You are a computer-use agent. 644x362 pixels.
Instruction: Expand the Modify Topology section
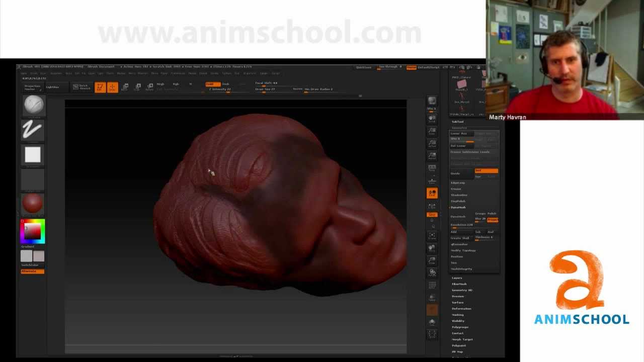tap(463, 250)
